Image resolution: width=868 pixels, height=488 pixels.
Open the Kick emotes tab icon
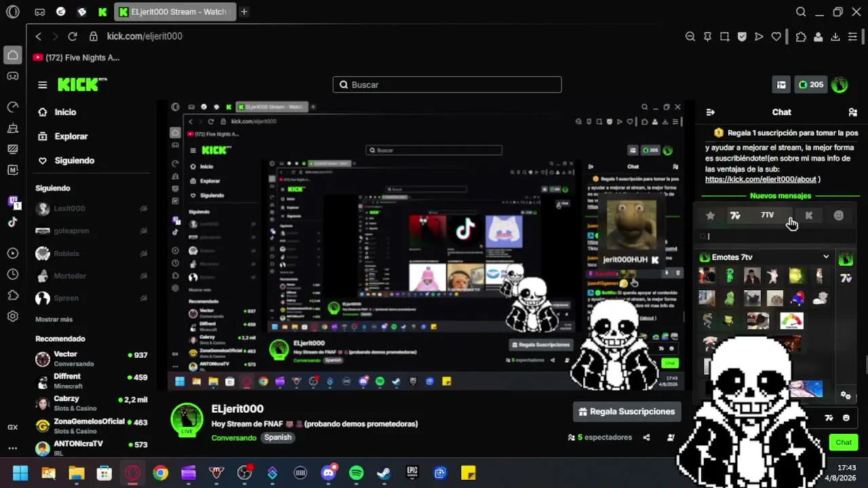pyautogui.click(x=808, y=216)
